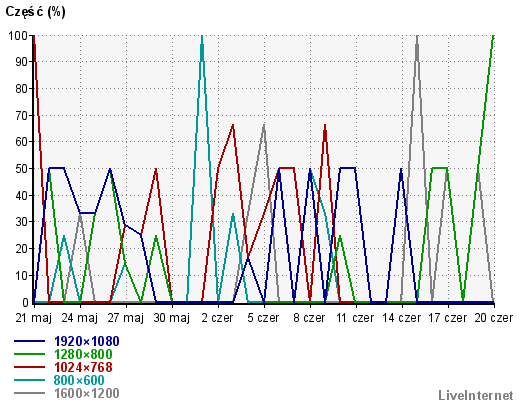Click the red 1024×768 legend line

click(x=29, y=367)
